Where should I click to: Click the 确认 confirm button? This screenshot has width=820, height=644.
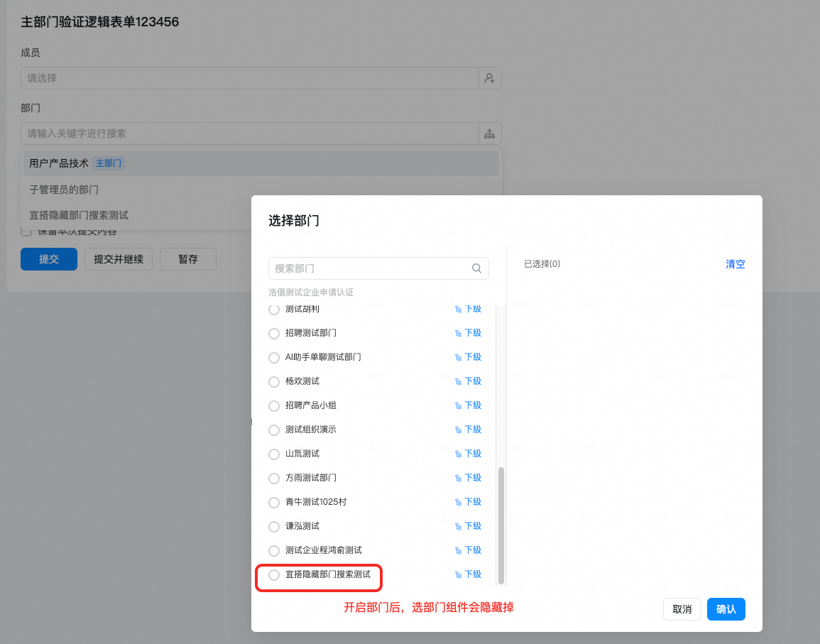point(726,609)
